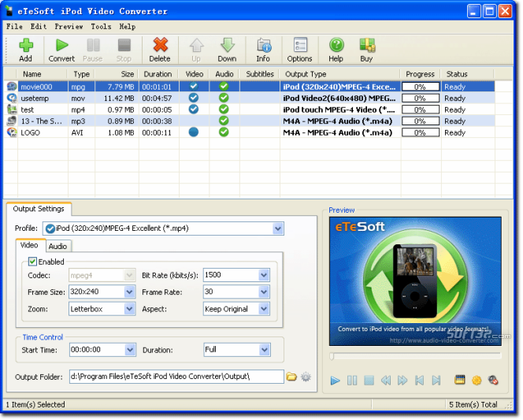Click movie000 progress bar
523x420 pixels.
(x=421, y=87)
